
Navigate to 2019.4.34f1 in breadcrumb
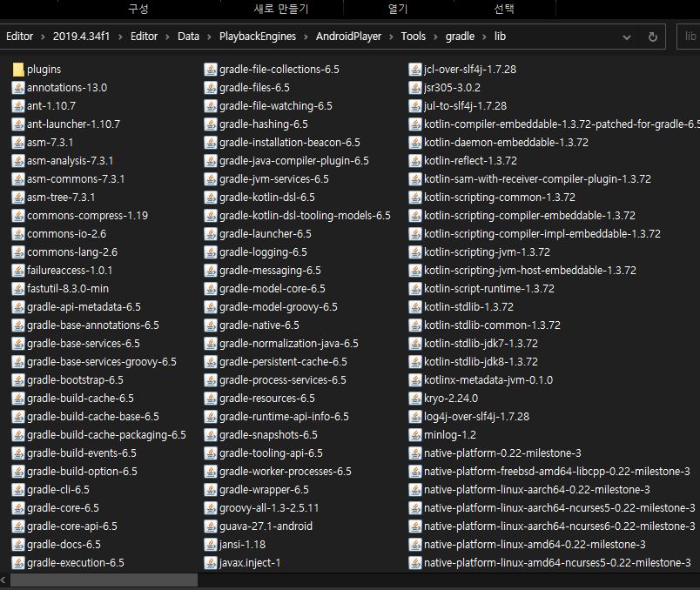[81, 37]
